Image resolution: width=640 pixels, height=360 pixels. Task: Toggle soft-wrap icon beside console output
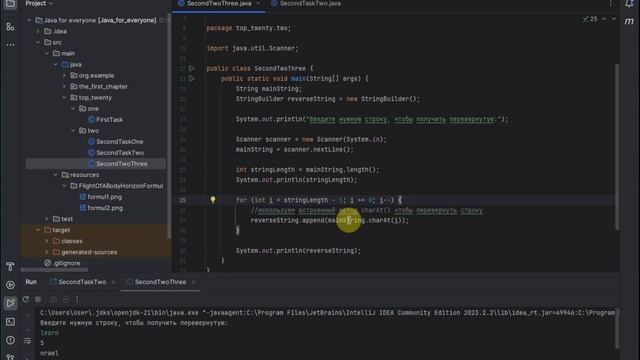coord(27,341)
